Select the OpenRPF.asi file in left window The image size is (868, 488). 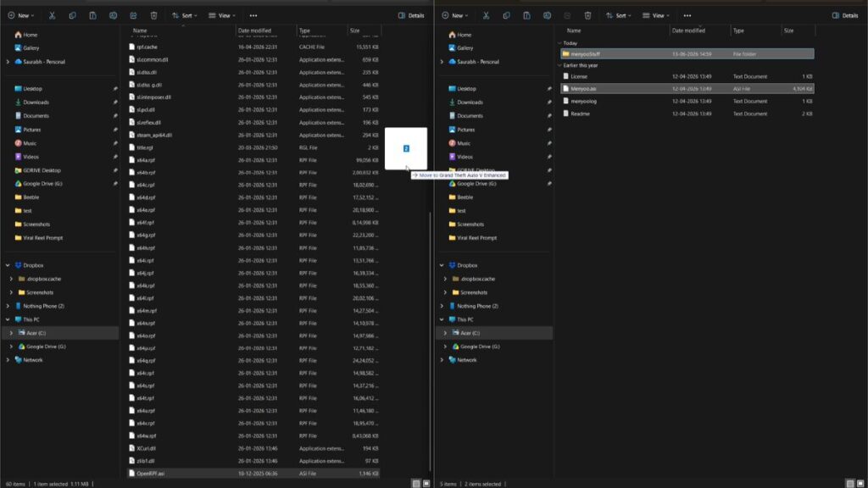[x=253, y=474]
